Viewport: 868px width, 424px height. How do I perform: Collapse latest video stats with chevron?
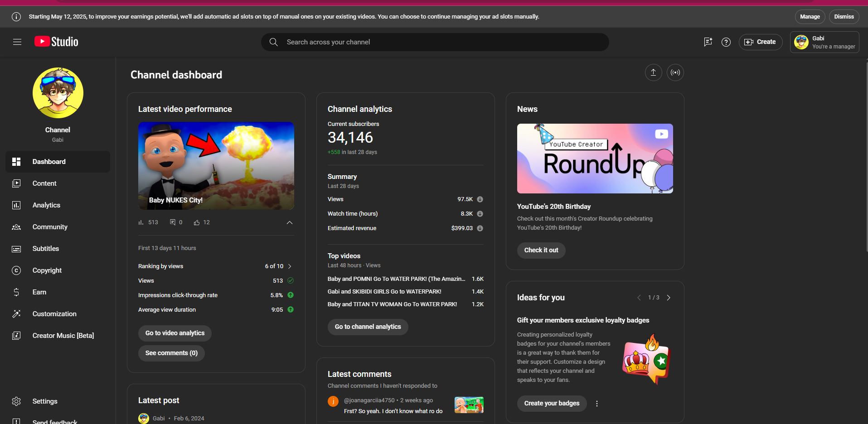(290, 222)
